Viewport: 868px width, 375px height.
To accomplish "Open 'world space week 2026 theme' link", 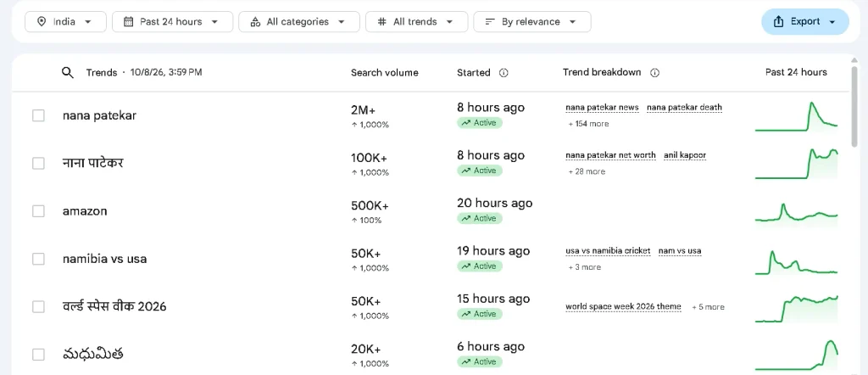I will [x=623, y=307].
